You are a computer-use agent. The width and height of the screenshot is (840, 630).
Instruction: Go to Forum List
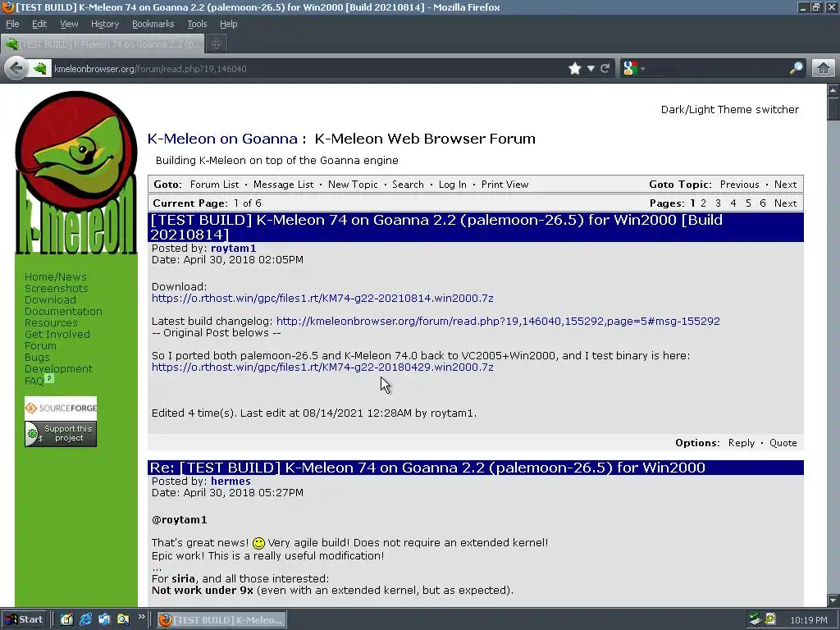pos(214,185)
